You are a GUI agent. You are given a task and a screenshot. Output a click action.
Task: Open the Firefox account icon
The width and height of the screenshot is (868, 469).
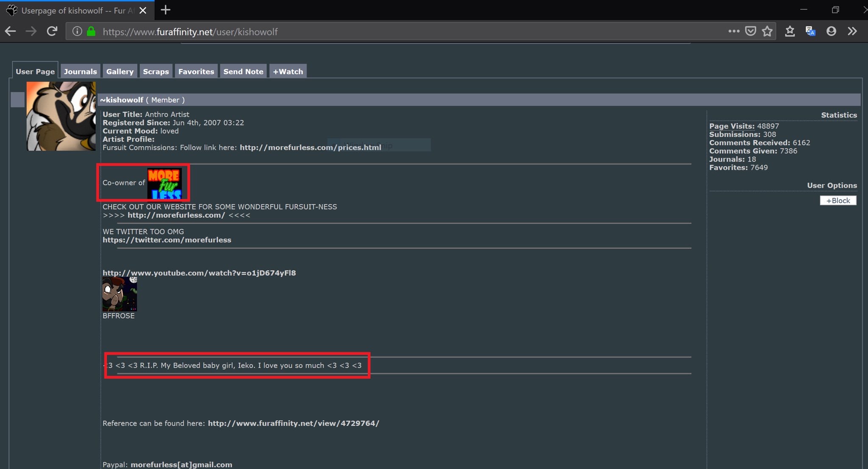831,31
